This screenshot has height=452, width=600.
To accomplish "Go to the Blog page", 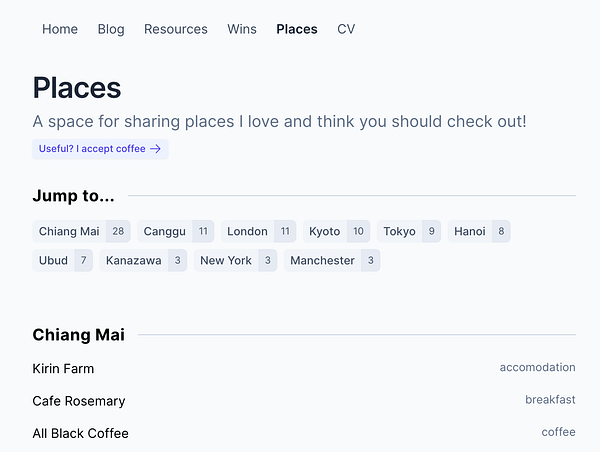I will [x=111, y=29].
